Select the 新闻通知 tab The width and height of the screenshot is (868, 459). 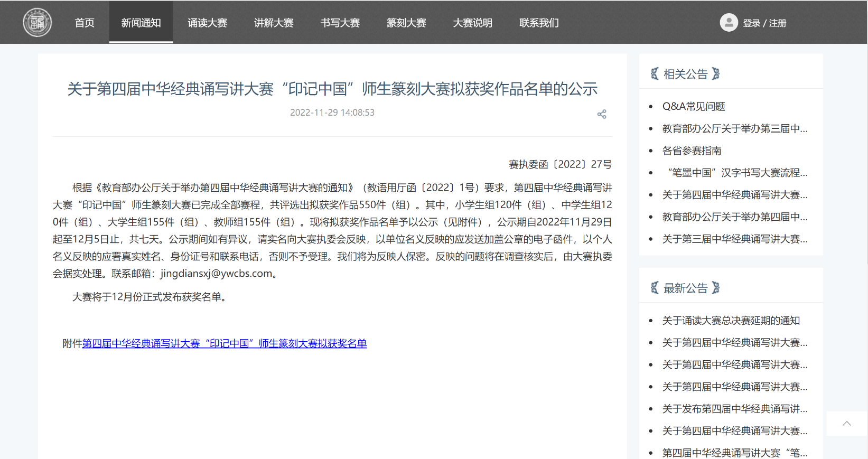coord(141,23)
